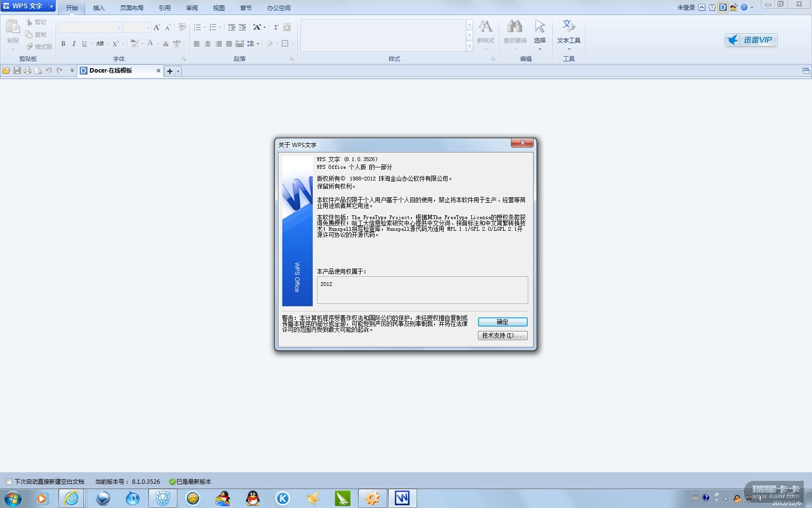Click the align right icon
Viewport: 812px width, 508px height.
[218, 44]
